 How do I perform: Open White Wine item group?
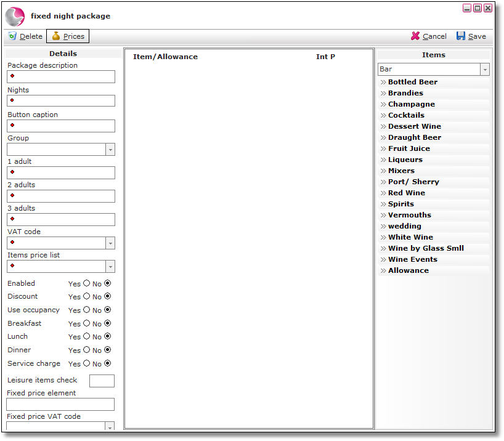[x=433, y=237]
